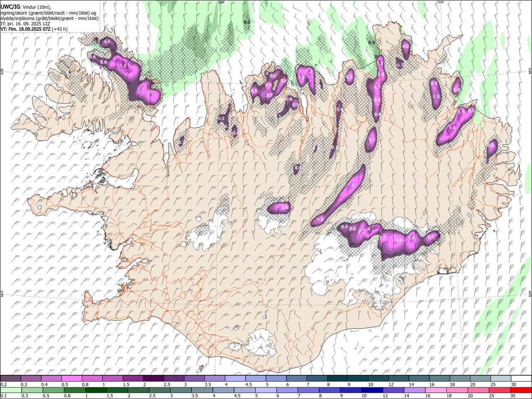Image resolution: width=532 pixels, height=399 pixels.
Task: Click the title text 'UWC/IG: Vindur (10m)'
Action: click(26, 7)
